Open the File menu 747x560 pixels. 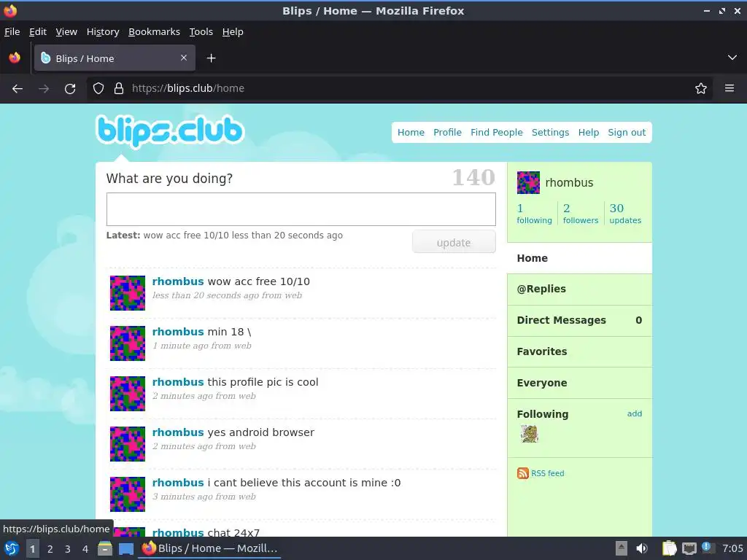click(12, 32)
